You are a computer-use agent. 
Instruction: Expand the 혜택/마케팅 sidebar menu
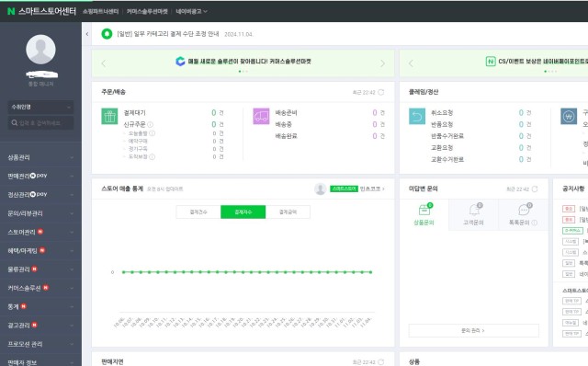pyautogui.click(x=40, y=250)
